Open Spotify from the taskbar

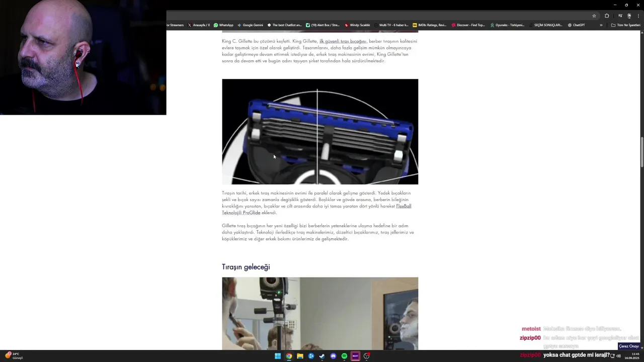[344, 356]
